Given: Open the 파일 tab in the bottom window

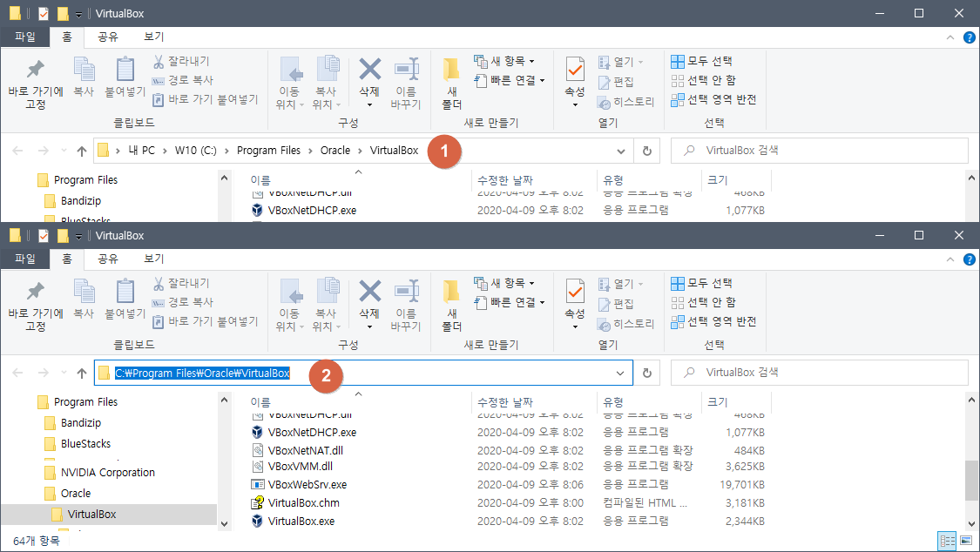Looking at the screenshot, I should (25, 259).
